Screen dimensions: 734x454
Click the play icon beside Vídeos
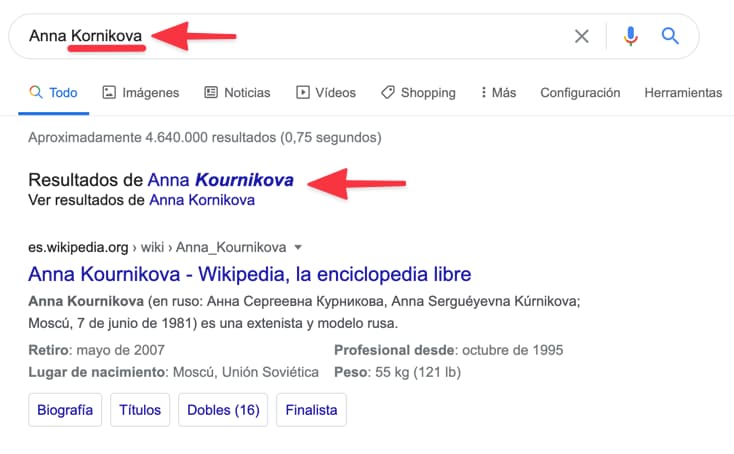[x=302, y=92]
